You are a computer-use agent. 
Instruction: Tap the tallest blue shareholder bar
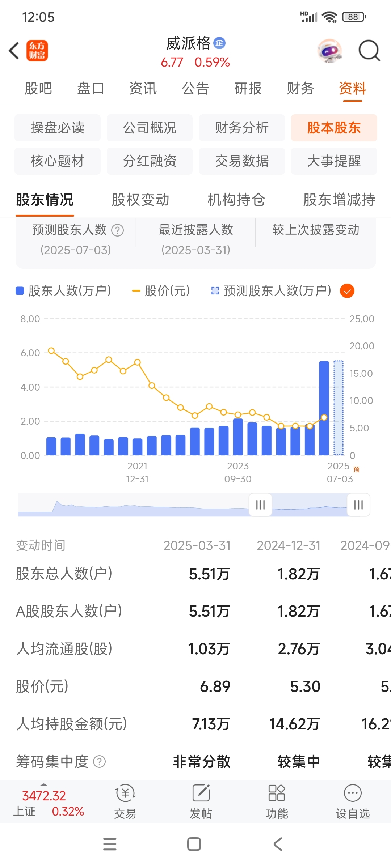[x=324, y=408]
